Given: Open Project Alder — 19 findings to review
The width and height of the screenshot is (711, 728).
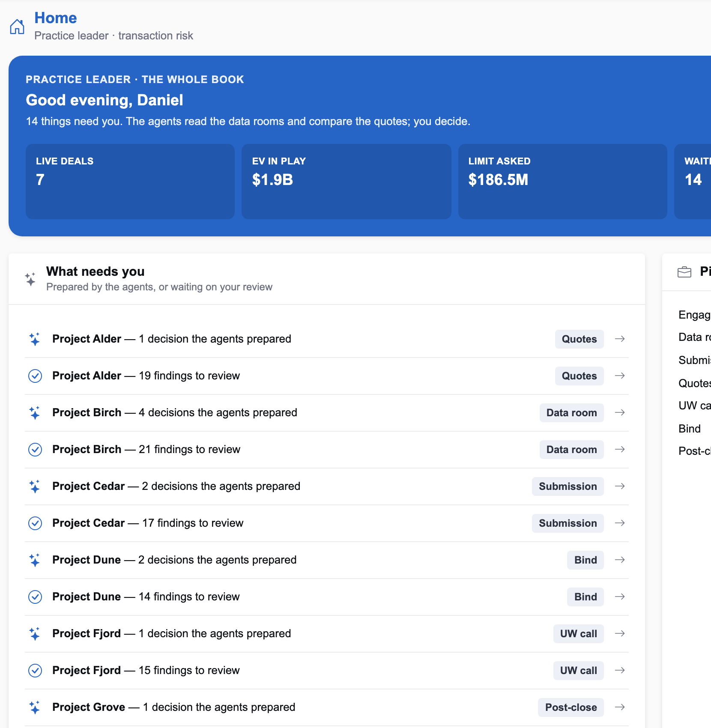Looking at the screenshot, I should pyautogui.click(x=327, y=376).
